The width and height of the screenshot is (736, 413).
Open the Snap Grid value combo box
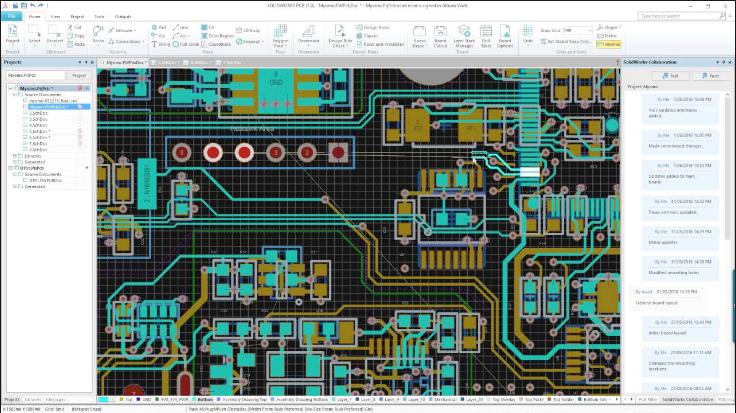click(x=577, y=31)
